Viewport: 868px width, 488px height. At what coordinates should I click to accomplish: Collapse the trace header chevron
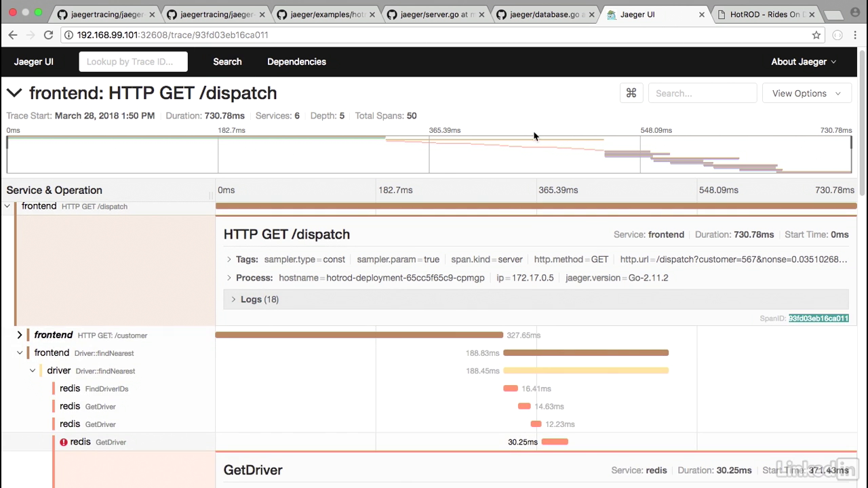[x=14, y=93]
